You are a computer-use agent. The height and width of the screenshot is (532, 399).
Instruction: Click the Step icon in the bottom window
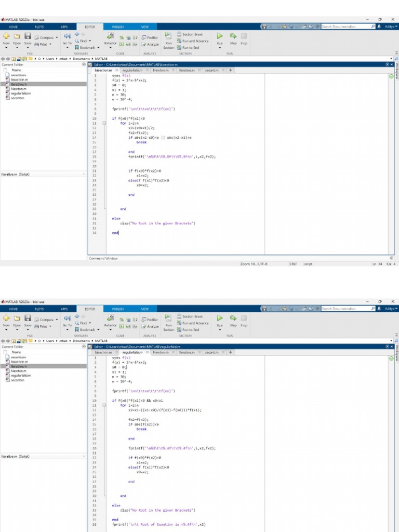click(233, 318)
